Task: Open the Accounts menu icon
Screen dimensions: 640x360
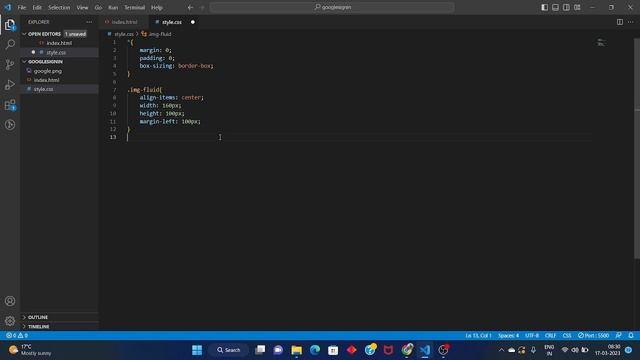Action: pyautogui.click(x=10, y=301)
